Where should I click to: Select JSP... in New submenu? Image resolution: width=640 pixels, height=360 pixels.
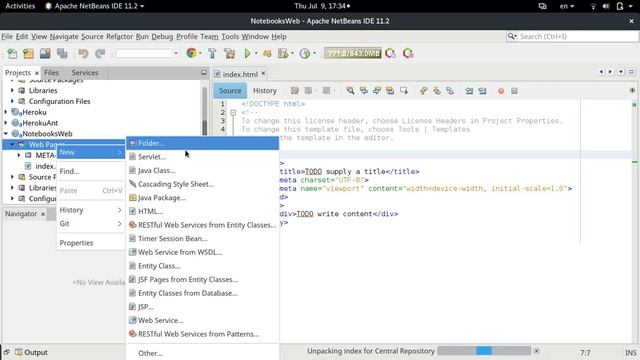point(202,307)
